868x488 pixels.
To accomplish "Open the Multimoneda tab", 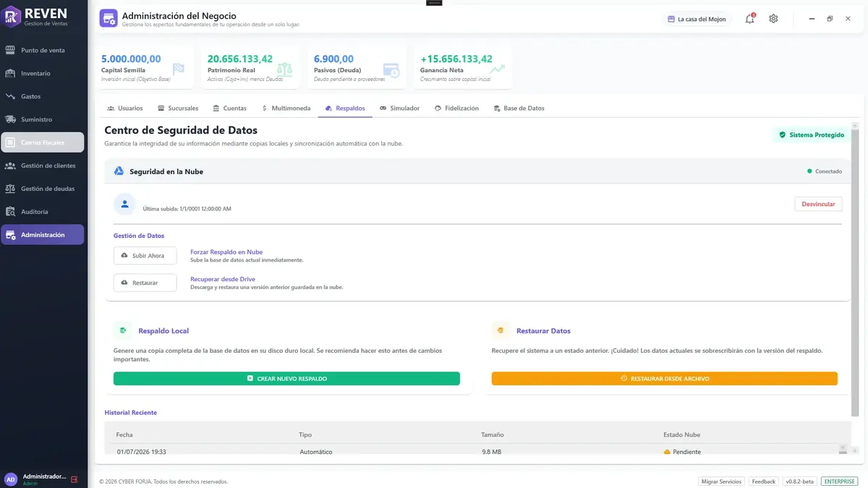I will tap(286, 108).
